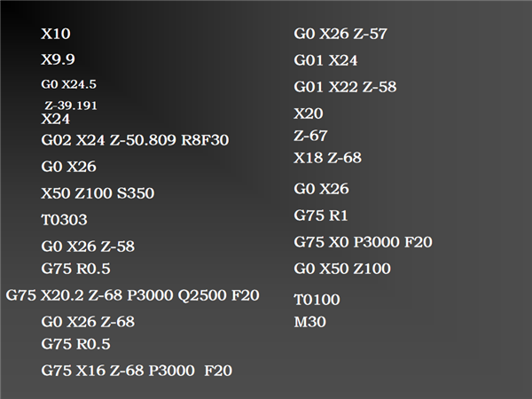Click the G01 X24 line
The image size is (532, 399).
326,60
